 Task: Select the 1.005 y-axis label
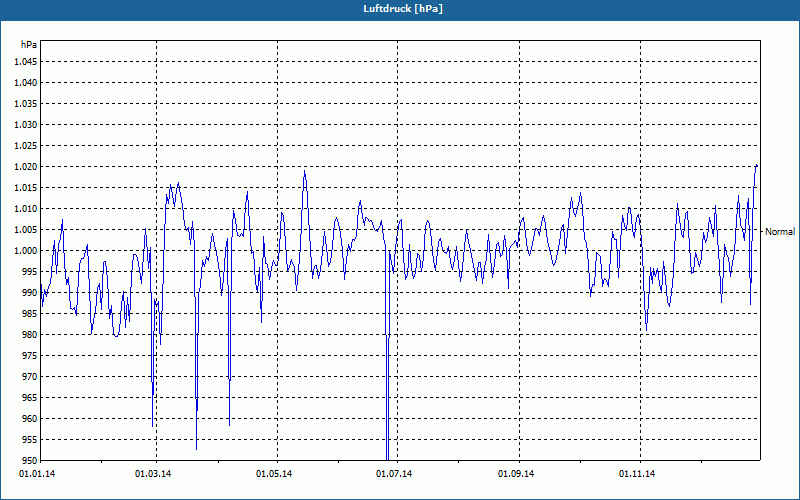(26, 230)
